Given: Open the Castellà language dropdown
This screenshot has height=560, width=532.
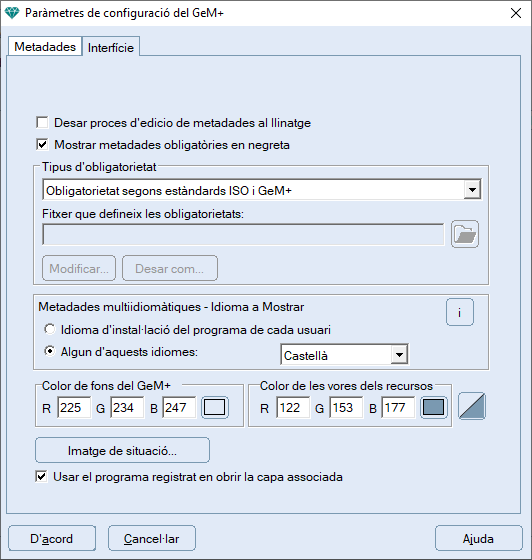Looking at the screenshot, I should tap(399, 355).
